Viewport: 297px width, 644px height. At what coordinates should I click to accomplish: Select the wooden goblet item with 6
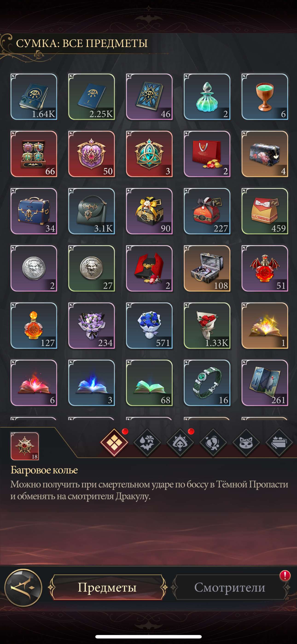[x=265, y=97]
